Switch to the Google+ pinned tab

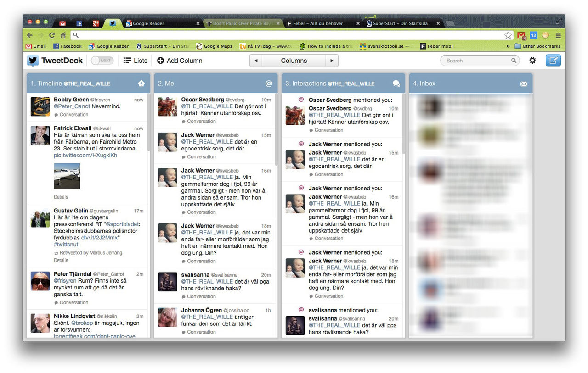tap(96, 23)
